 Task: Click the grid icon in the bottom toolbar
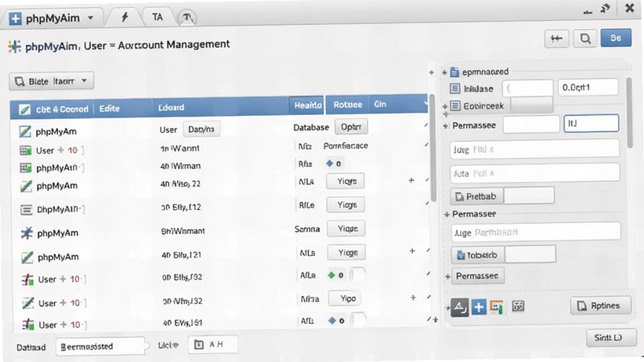tap(518, 306)
